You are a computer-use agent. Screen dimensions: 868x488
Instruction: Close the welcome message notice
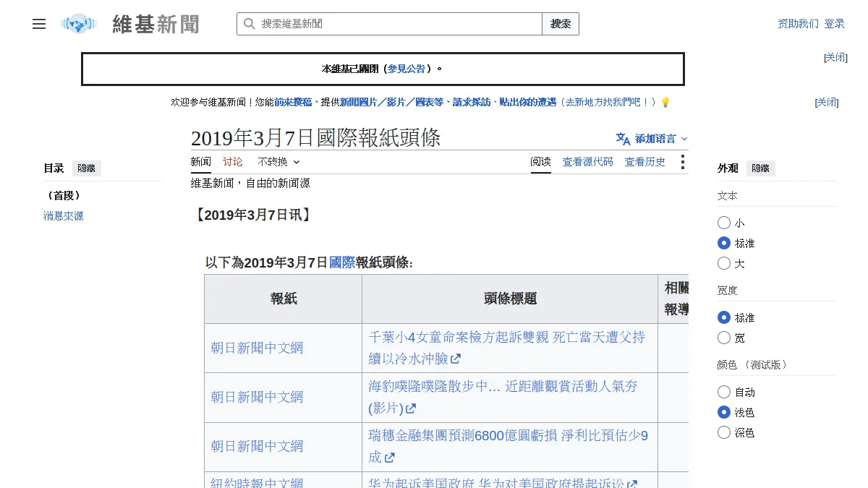click(827, 103)
